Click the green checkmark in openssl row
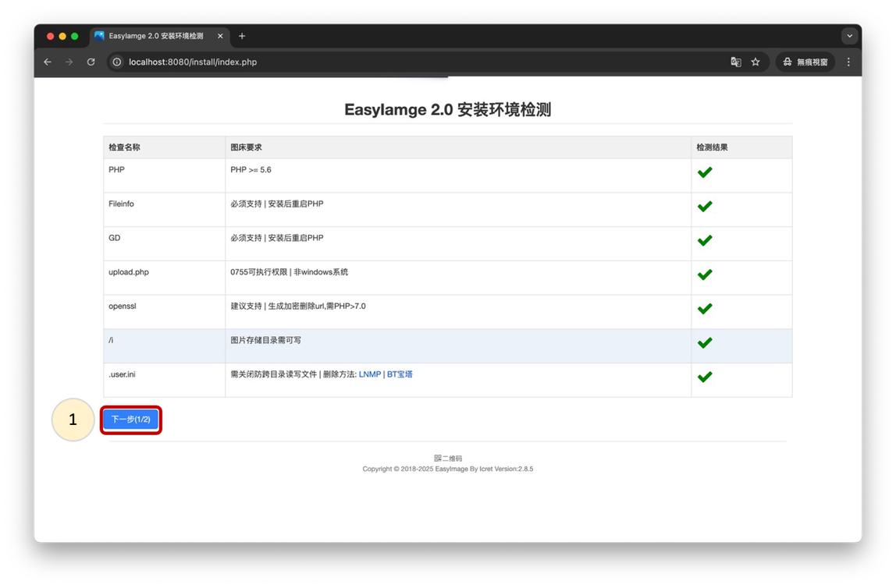 tap(705, 309)
